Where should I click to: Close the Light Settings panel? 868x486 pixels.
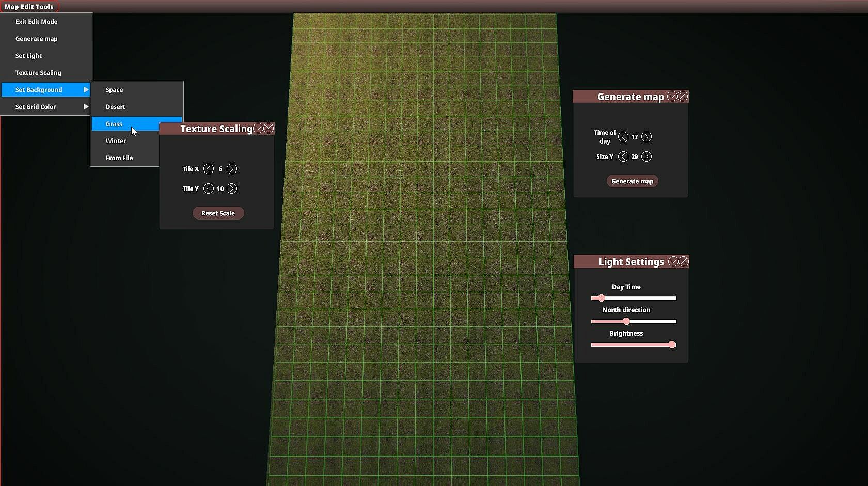pyautogui.click(x=684, y=261)
